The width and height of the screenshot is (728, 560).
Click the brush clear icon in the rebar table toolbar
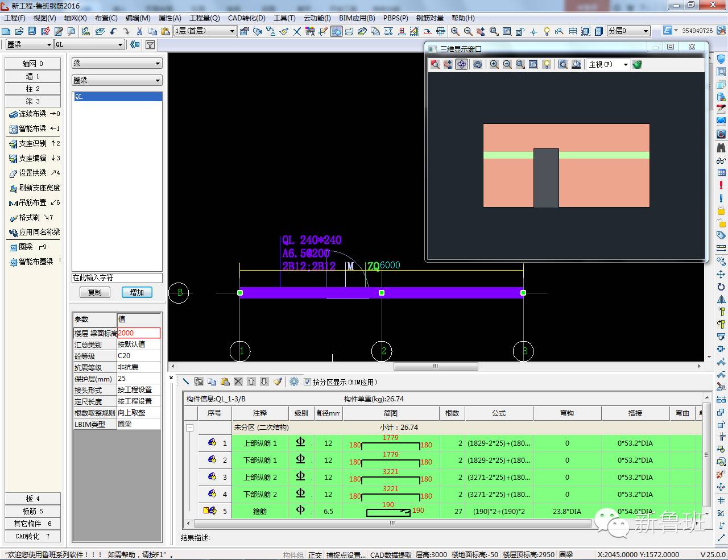(278, 381)
